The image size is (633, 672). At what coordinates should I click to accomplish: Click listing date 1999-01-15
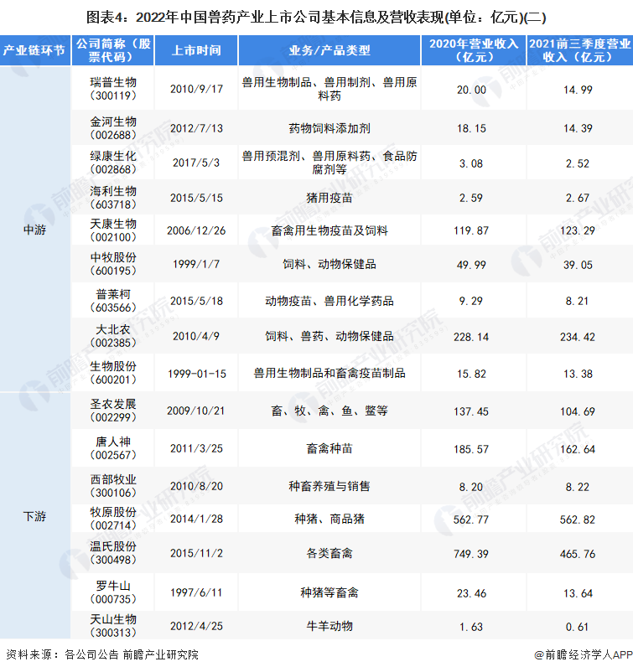point(196,374)
